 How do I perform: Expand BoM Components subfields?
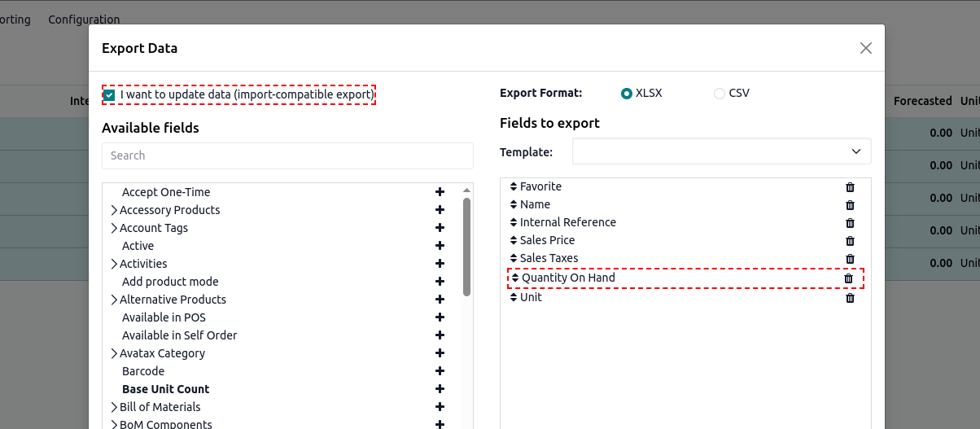[x=114, y=424]
